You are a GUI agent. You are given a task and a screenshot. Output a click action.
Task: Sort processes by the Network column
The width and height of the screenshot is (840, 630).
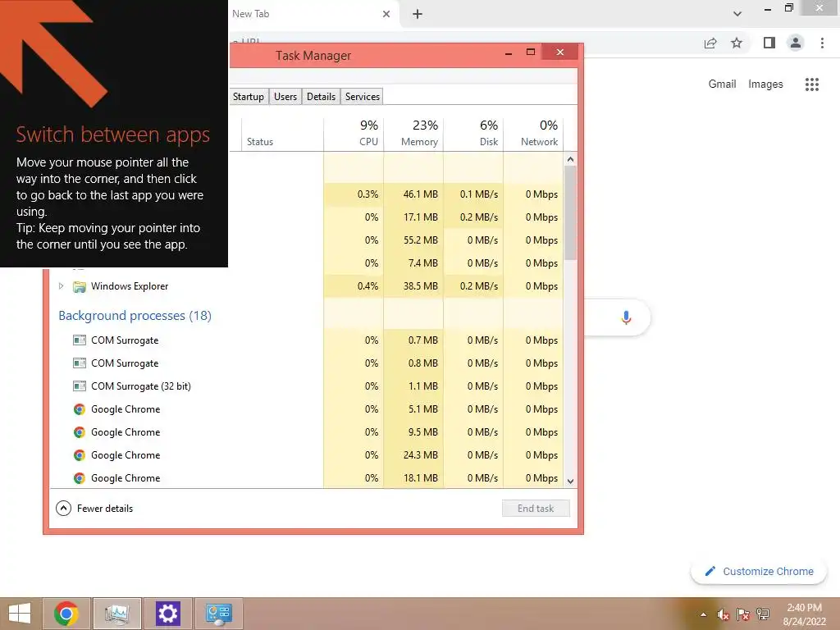click(x=533, y=133)
